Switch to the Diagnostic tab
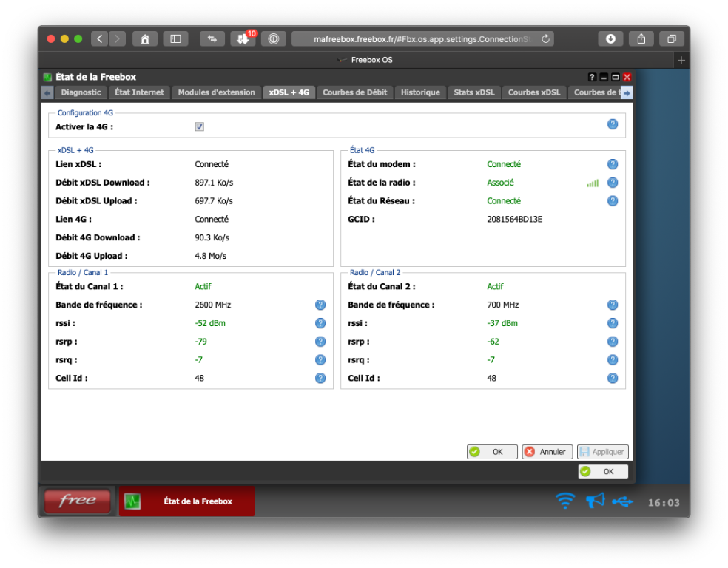 [81, 92]
